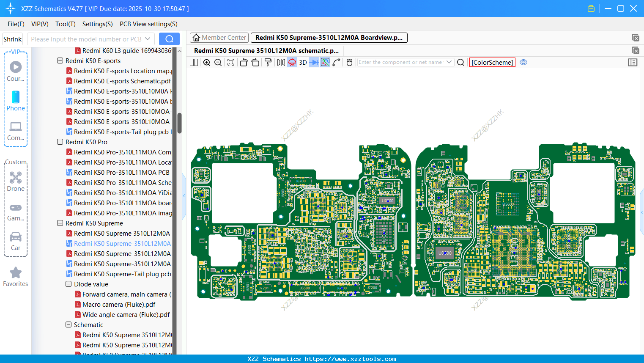
Task: Toggle the eye visibility icon beside ColorScheme
Action: pos(523,62)
